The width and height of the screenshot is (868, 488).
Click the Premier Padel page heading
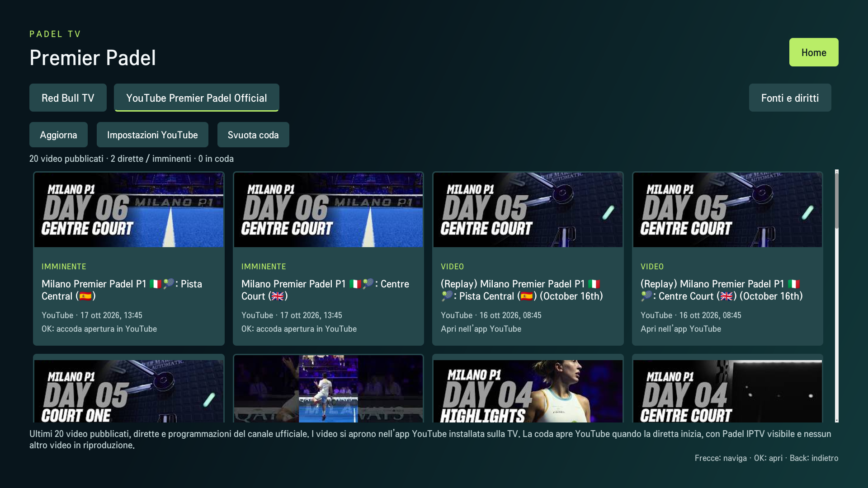(x=93, y=58)
